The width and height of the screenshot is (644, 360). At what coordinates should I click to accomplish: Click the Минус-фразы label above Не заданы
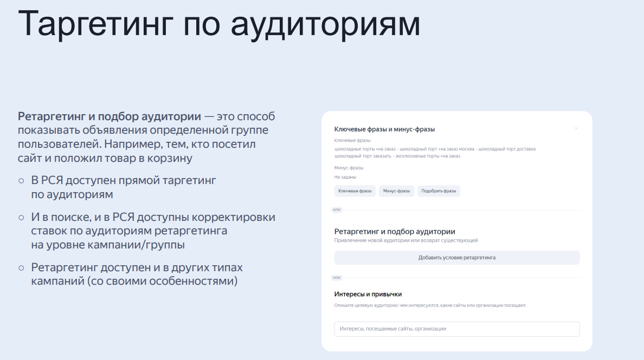(x=349, y=168)
